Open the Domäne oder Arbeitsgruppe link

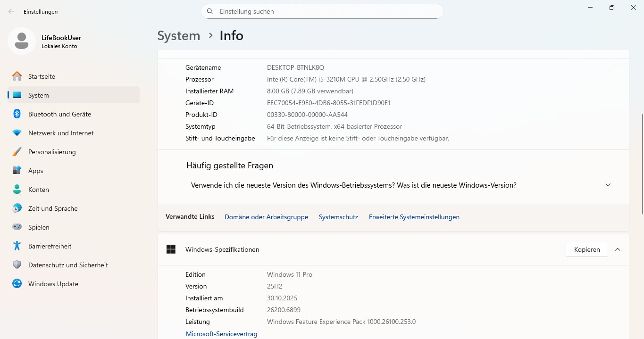(266, 217)
